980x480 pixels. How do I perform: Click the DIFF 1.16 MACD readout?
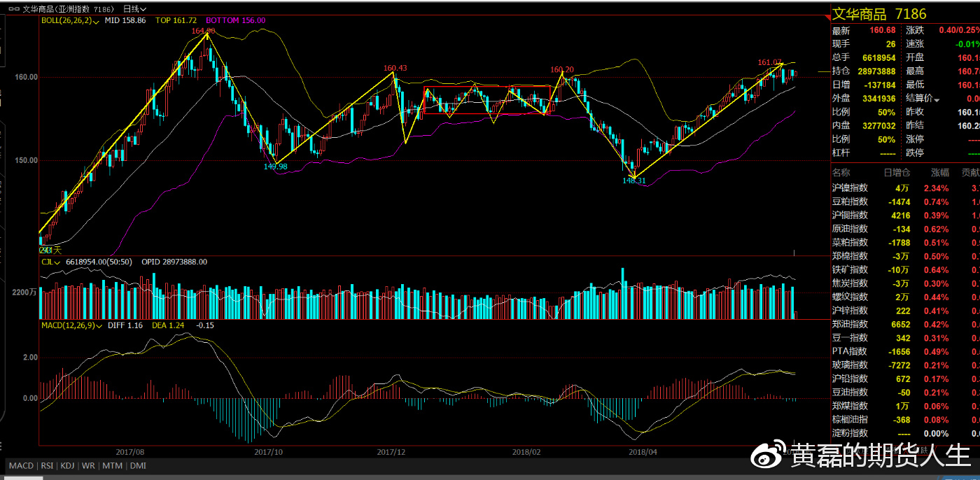(x=125, y=325)
